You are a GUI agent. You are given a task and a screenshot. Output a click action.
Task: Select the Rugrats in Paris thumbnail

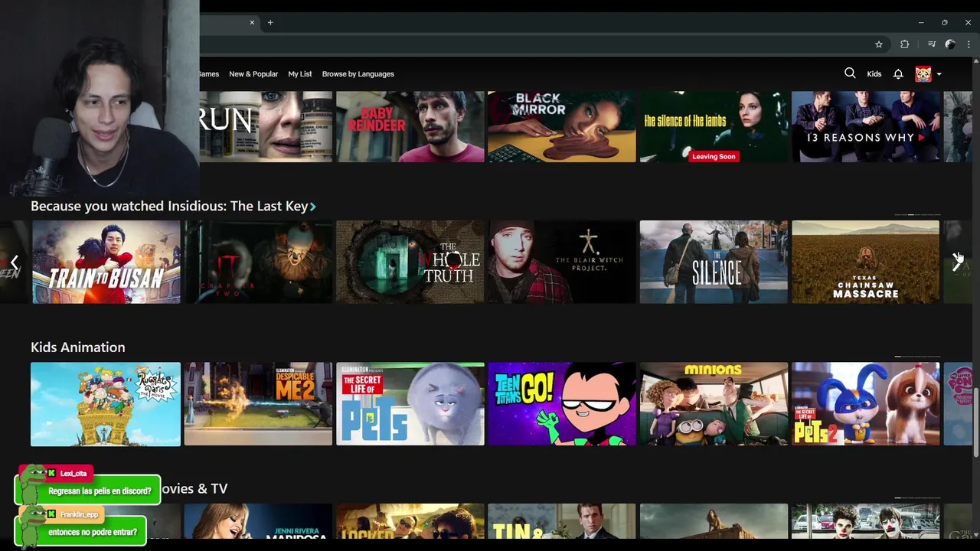106,404
